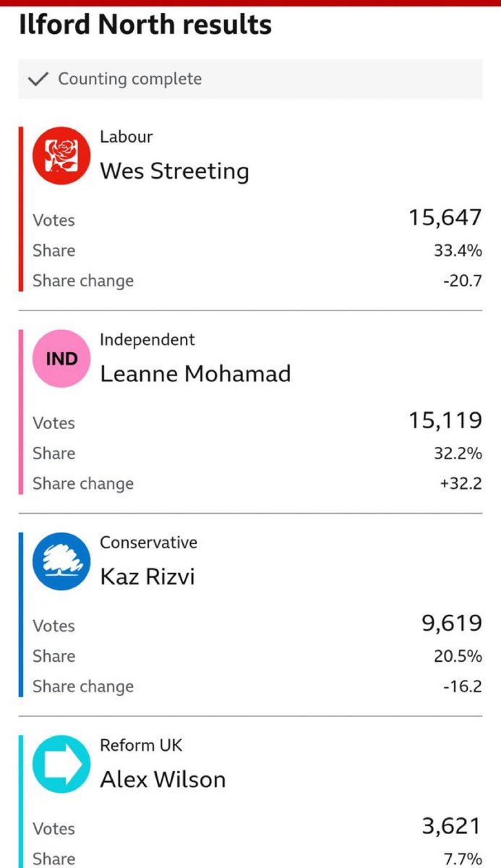This screenshot has width=501, height=868.
Task: Click the Conservative tree party icon
Action: pyautogui.click(x=61, y=561)
